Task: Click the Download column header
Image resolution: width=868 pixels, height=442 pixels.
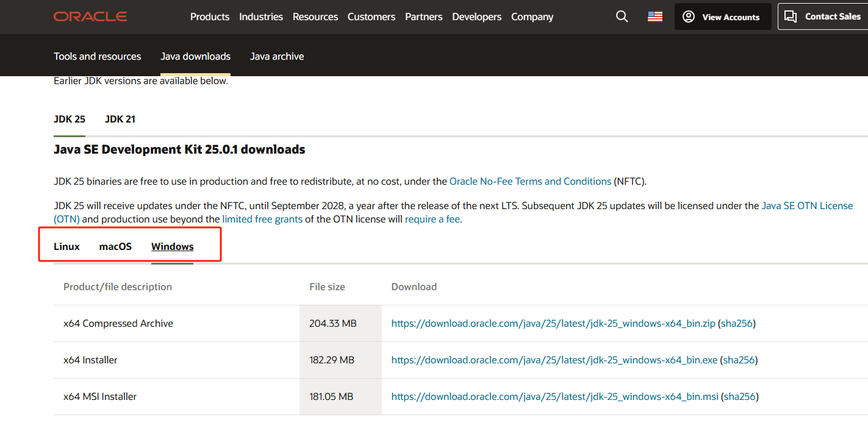Action: pyautogui.click(x=414, y=287)
